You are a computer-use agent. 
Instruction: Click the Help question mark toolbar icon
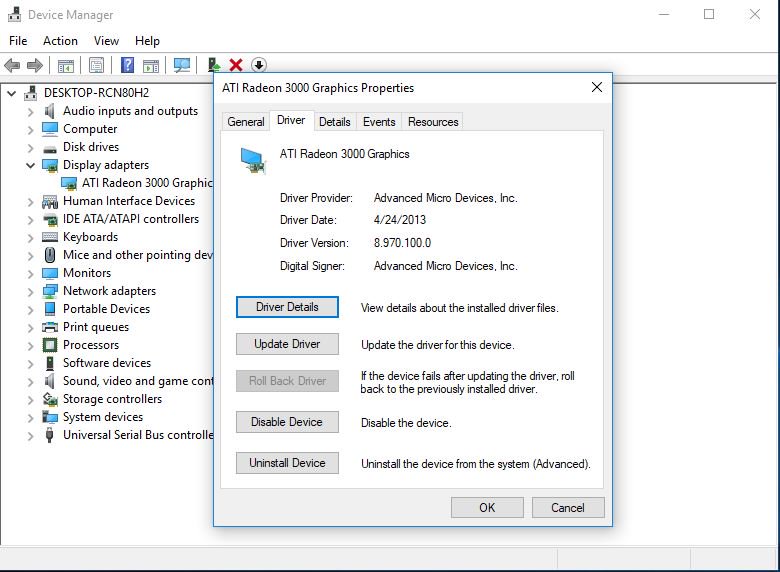tap(127, 65)
